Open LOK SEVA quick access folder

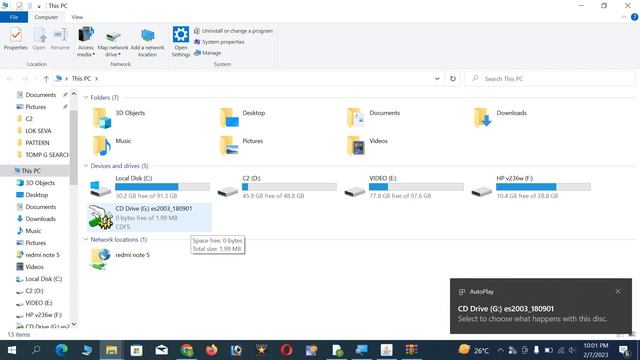[x=38, y=131]
